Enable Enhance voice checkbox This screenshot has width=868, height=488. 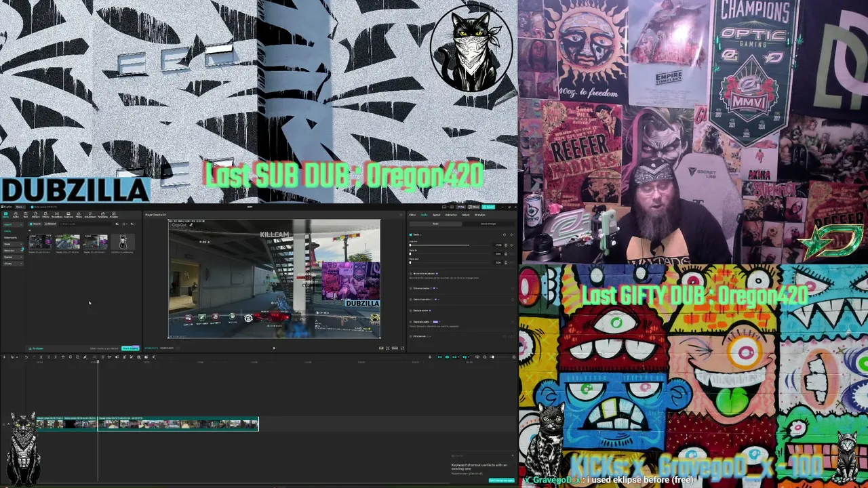411,288
